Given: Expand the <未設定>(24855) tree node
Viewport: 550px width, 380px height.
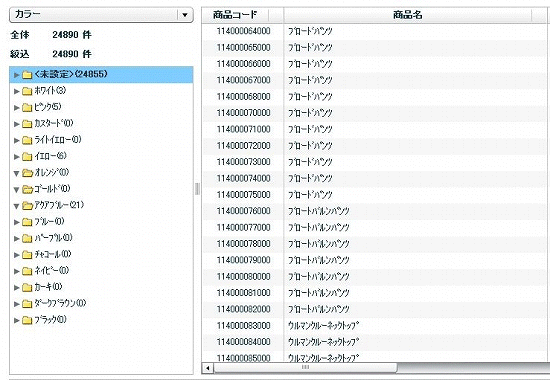Looking at the screenshot, I should 16,75.
